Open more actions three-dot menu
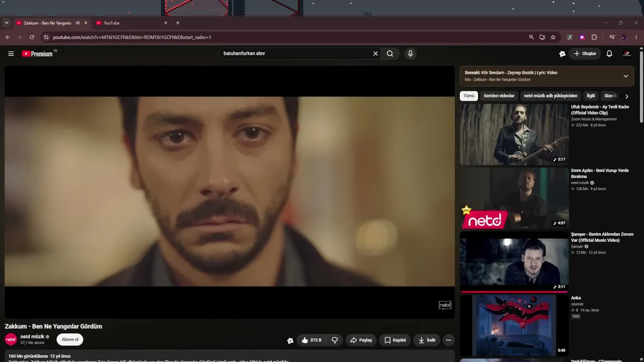644x362 pixels. [449, 340]
